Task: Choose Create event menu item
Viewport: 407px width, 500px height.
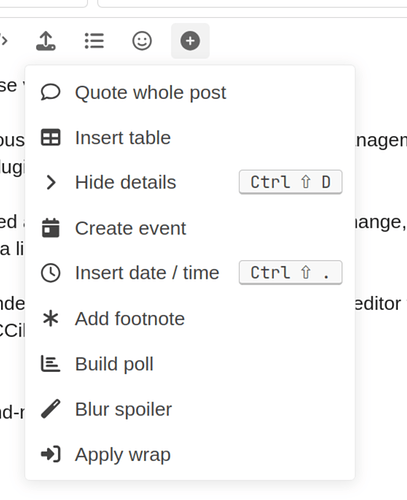Action: pyautogui.click(x=190, y=228)
